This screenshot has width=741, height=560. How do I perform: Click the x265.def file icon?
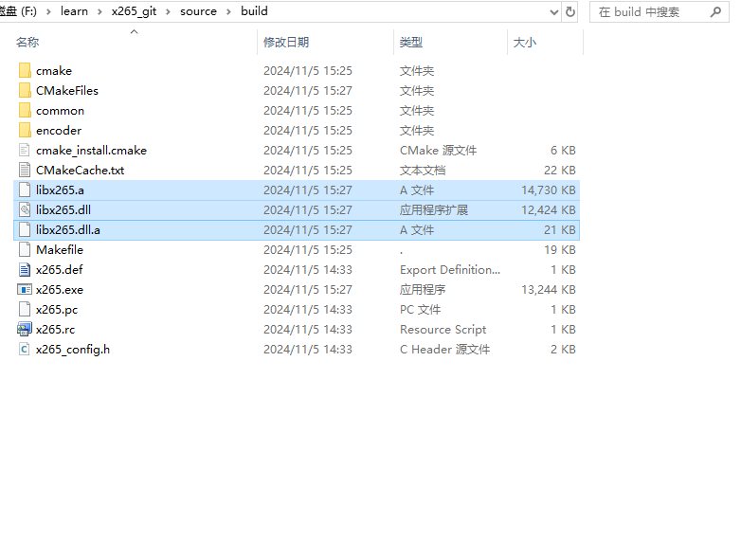[x=25, y=269]
